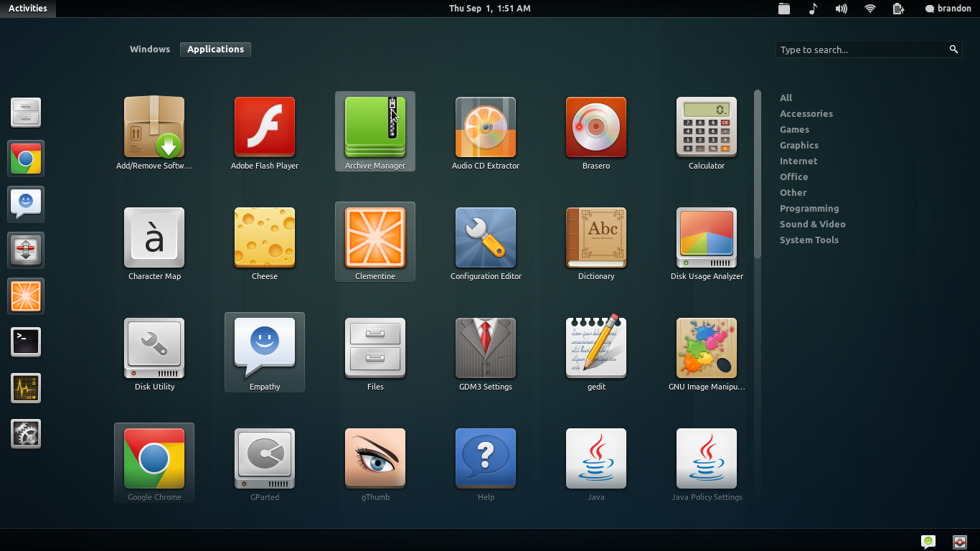The image size is (980, 551).
Task: Launch Terminal from the dash
Action: pyautogui.click(x=26, y=342)
